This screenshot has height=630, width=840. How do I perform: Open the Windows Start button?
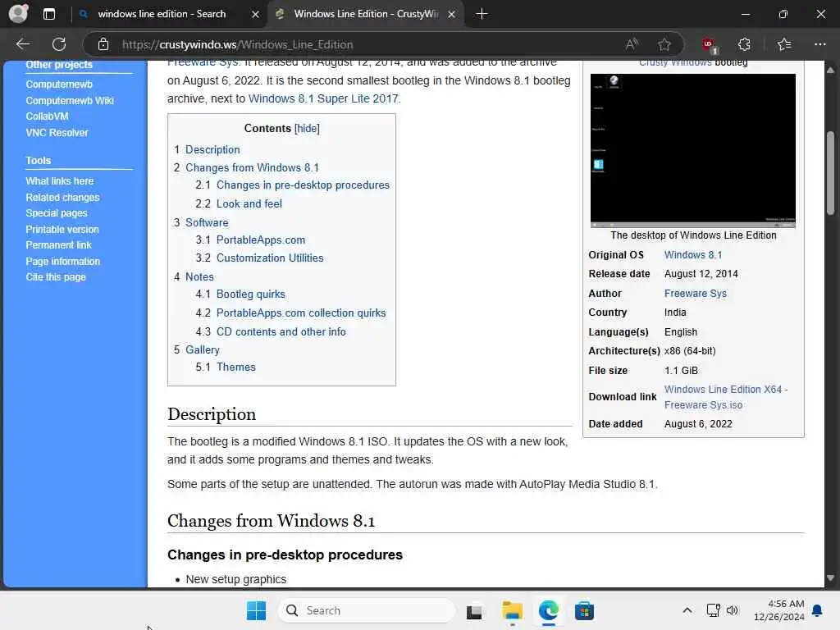pos(256,610)
